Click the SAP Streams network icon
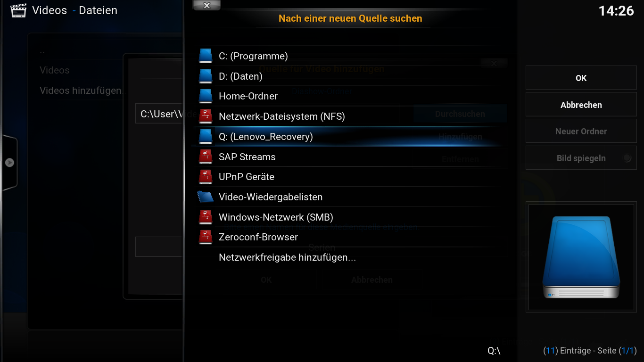The height and width of the screenshot is (362, 644). click(x=206, y=156)
